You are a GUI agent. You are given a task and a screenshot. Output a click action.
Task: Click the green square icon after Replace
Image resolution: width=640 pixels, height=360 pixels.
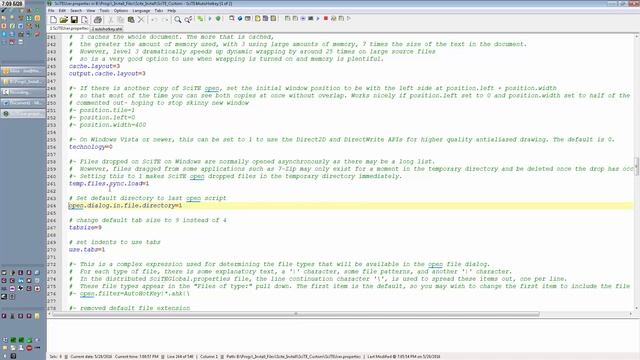coord(200,18)
